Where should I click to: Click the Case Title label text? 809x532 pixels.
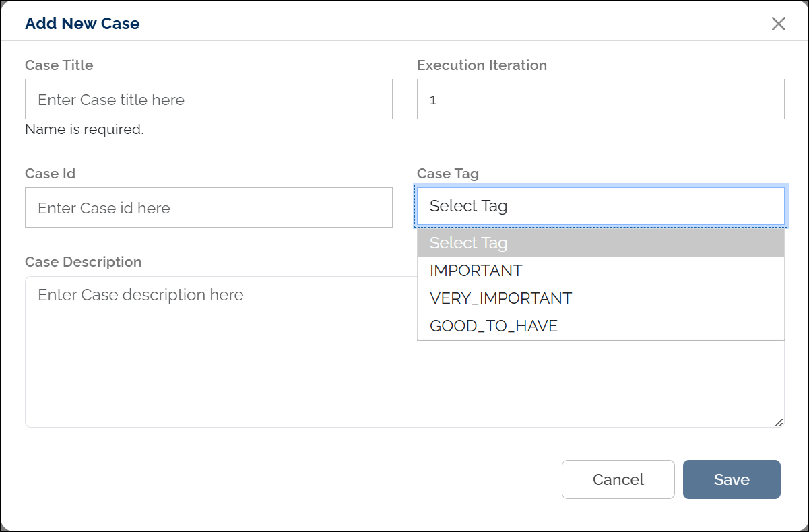59,65
